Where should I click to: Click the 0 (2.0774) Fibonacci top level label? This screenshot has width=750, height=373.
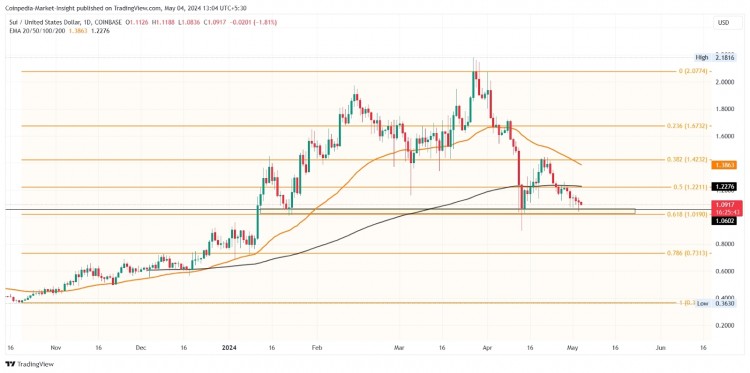tap(695, 71)
